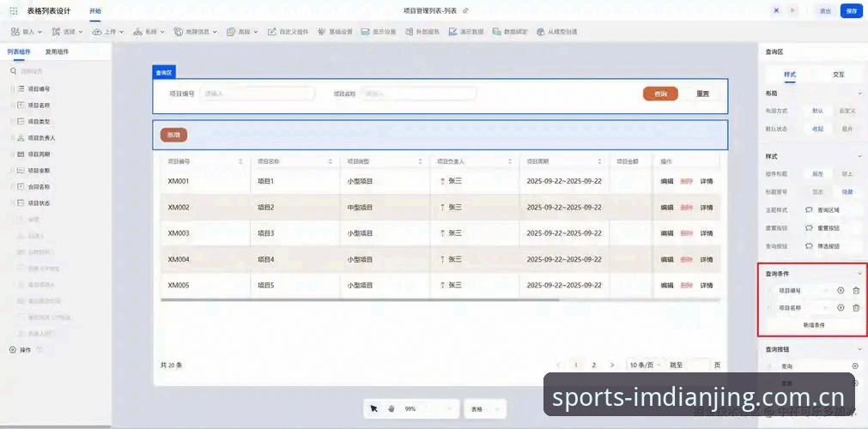Open the 上传 toolbar dropdown
868x429 pixels.
click(x=108, y=32)
